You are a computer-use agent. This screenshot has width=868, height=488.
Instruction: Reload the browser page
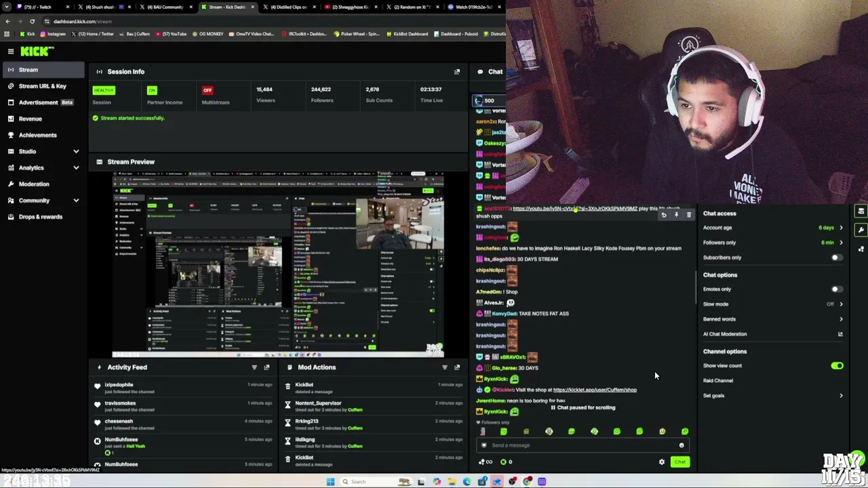pyautogui.click(x=32, y=21)
